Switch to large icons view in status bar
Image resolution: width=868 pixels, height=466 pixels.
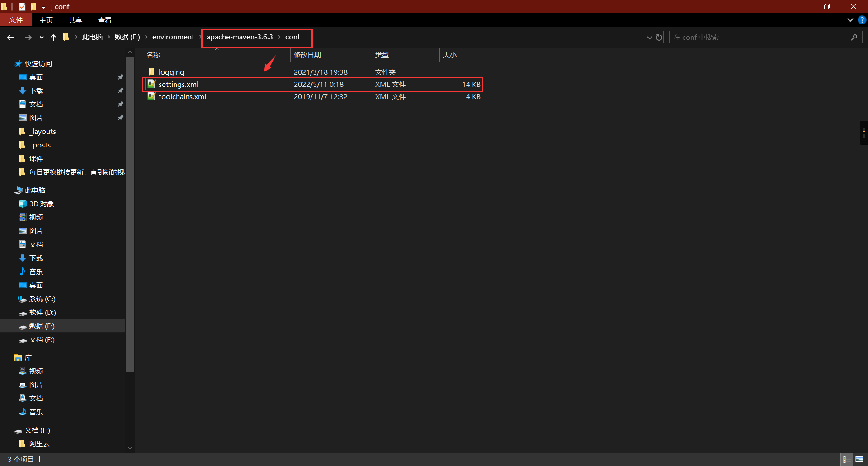pyautogui.click(x=859, y=459)
